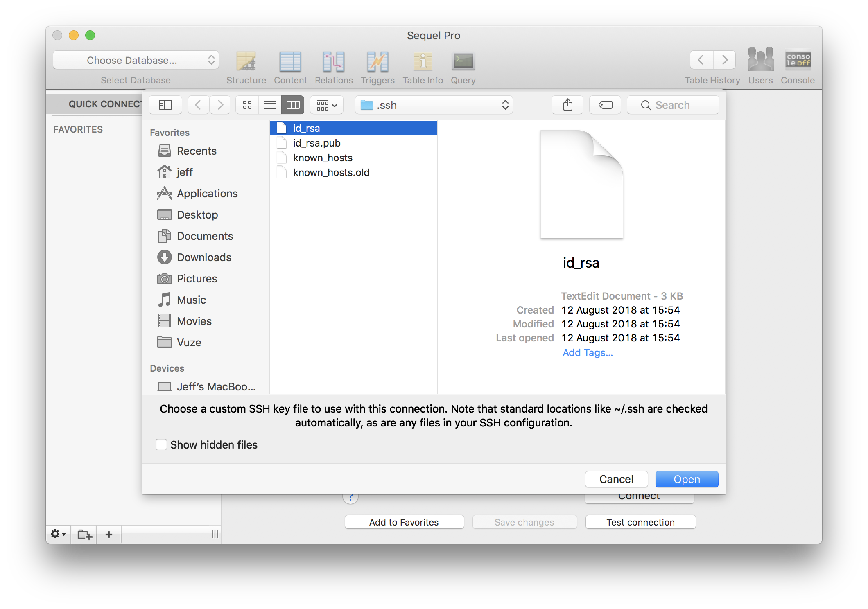Click the Open button
This screenshot has height=609, width=868.
click(x=687, y=479)
